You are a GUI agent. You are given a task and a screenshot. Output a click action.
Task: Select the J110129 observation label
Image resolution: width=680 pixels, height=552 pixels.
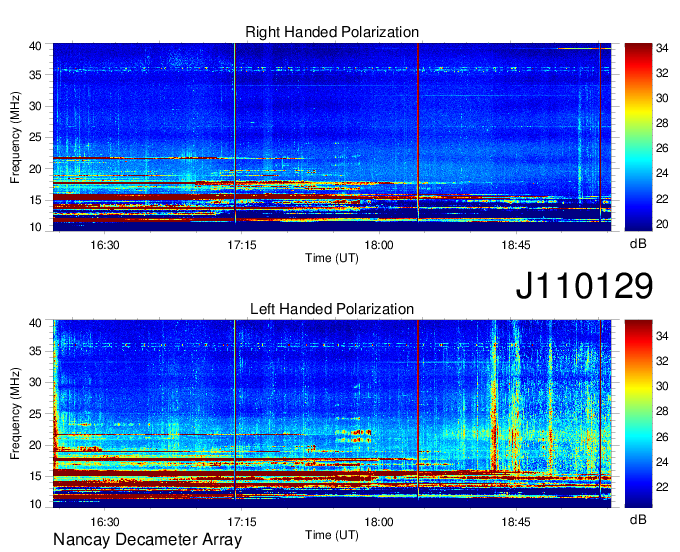[x=584, y=285]
